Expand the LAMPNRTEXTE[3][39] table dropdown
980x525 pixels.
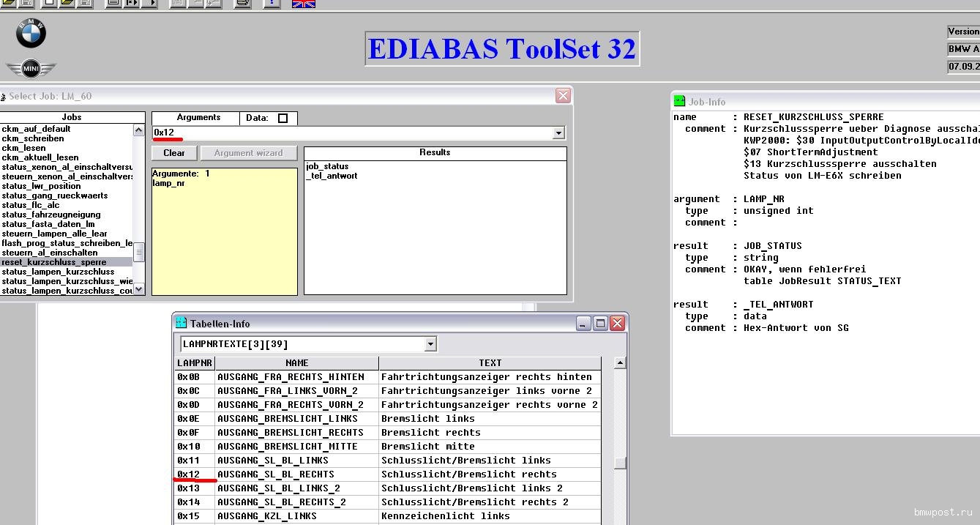pos(430,344)
